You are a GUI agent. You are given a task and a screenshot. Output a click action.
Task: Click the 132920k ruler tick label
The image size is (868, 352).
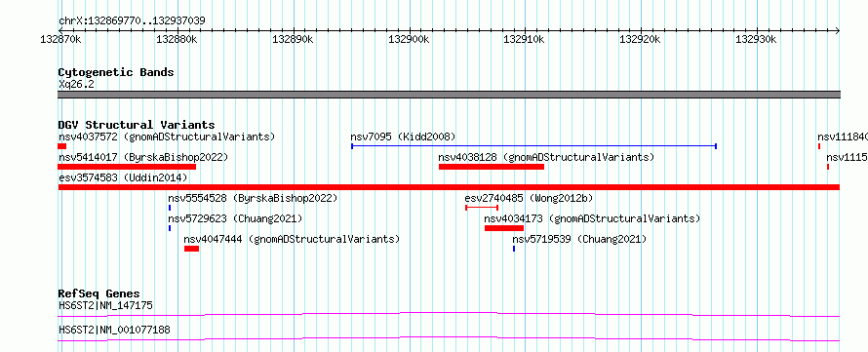click(641, 39)
